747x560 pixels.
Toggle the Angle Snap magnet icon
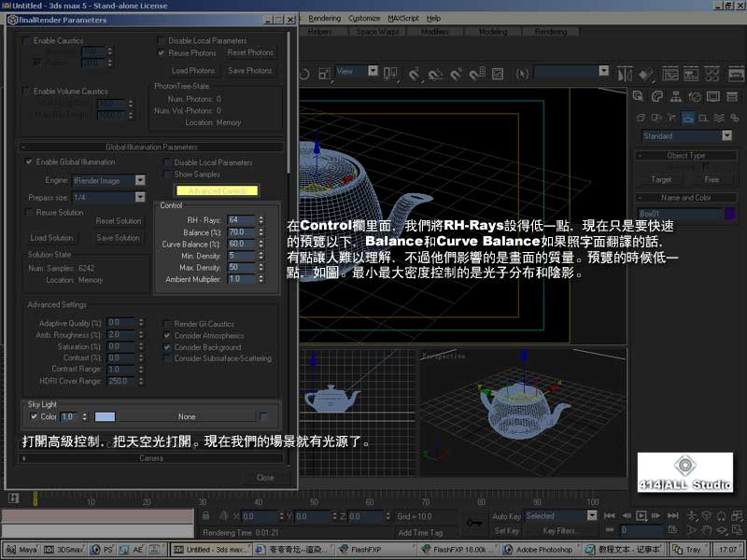(434, 74)
